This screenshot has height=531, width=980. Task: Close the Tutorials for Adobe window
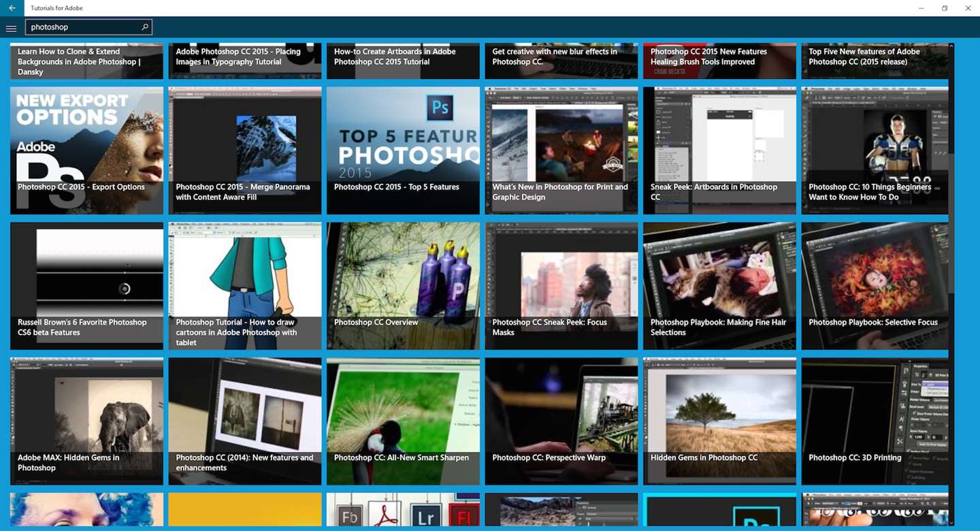[x=968, y=8]
